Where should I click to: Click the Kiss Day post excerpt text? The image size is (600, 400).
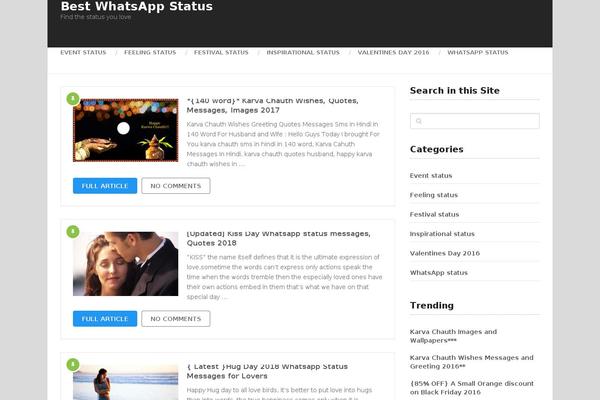284,277
